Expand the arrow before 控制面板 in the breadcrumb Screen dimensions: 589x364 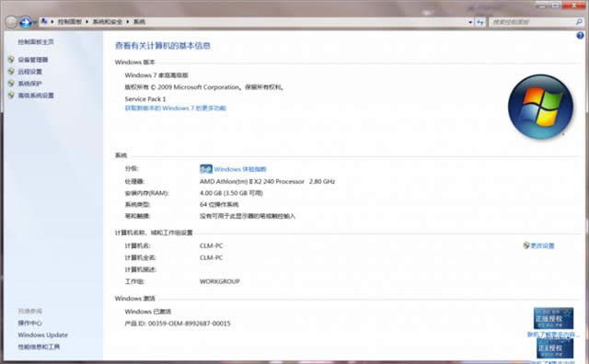[x=52, y=22]
